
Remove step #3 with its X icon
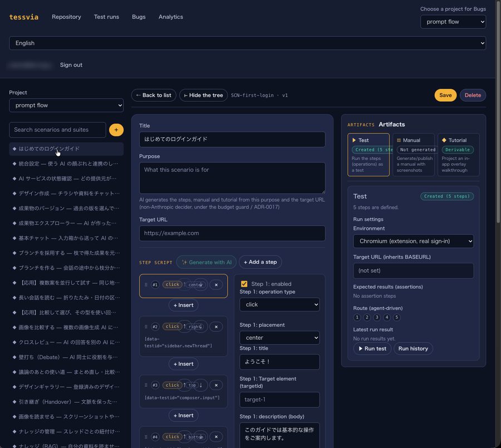tap(217, 385)
